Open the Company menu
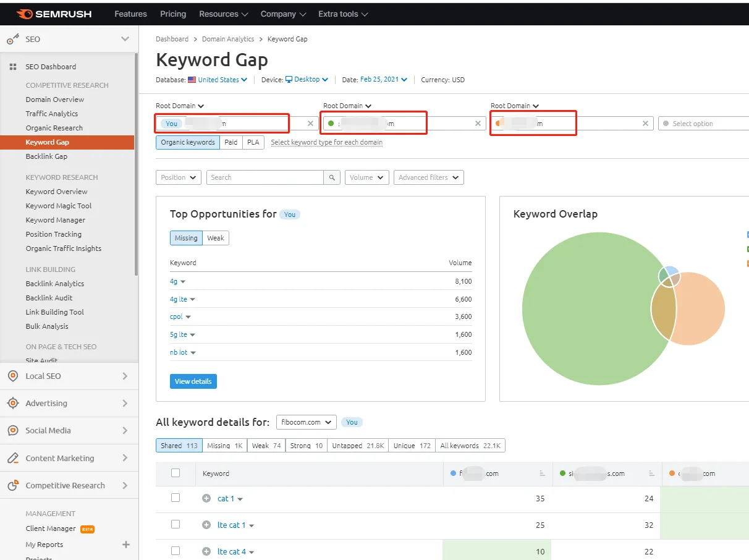Image resolution: width=749 pixels, height=560 pixels. (x=283, y=14)
